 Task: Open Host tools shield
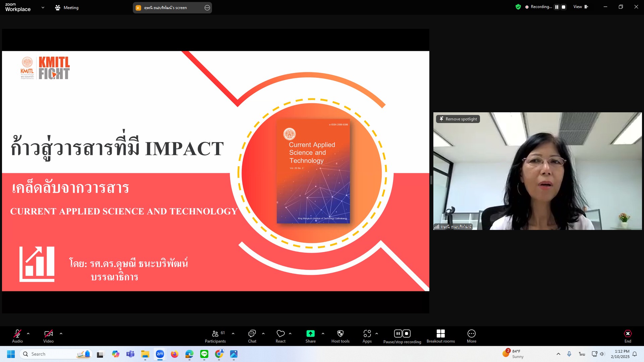tap(340, 336)
